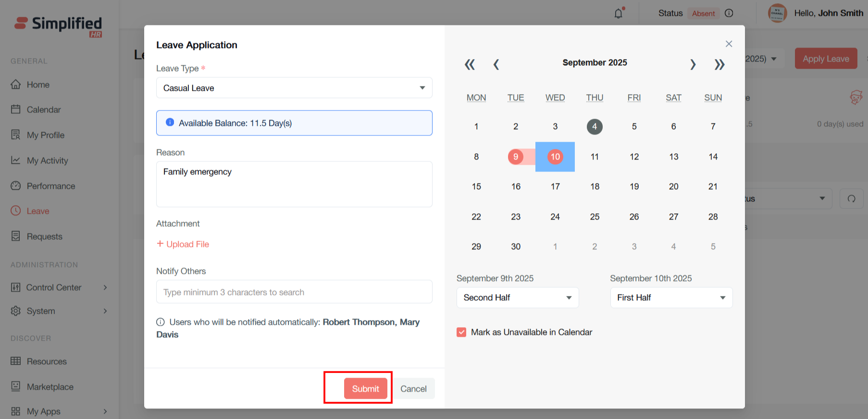This screenshot has width=868, height=419.
Task: Go to previous month in calendar
Action: pyautogui.click(x=496, y=64)
